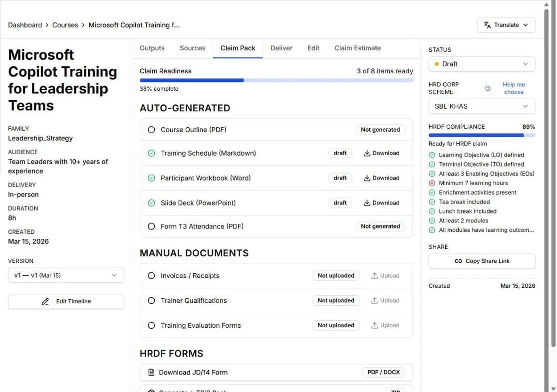Toggle the Form T3 Attendance circle
Image resolution: width=557 pixels, height=392 pixels.
[x=152, y=226]
